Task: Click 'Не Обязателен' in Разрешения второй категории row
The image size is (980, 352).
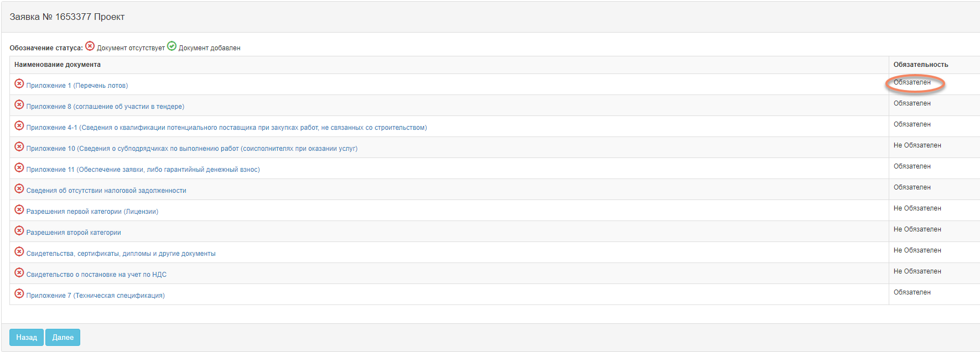Action: (917, 229)
